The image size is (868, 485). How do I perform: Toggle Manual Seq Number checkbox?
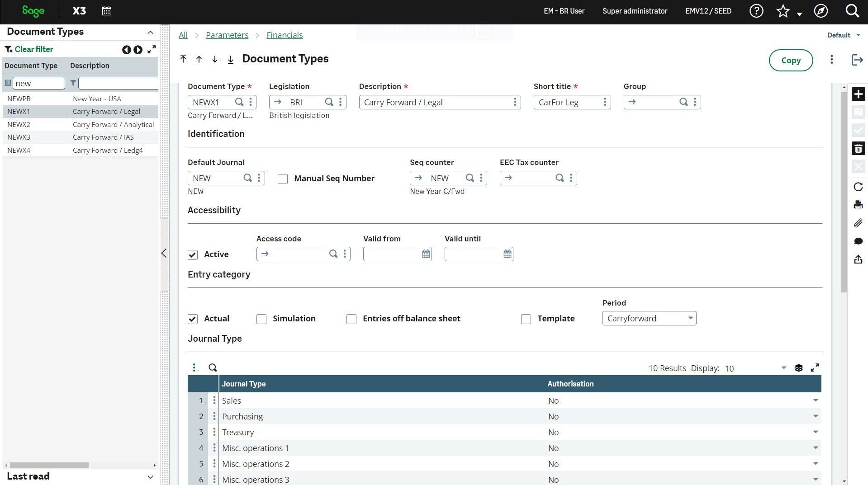(283, 179)
